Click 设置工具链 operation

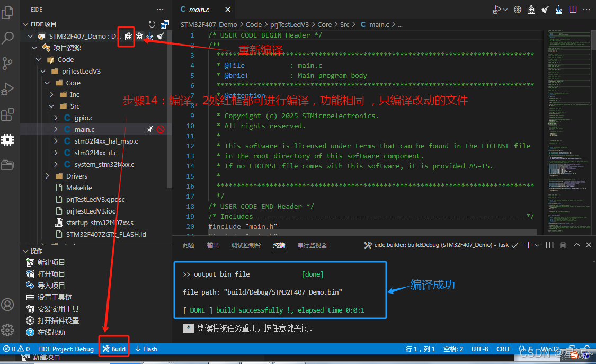pyautogui.click(x=55, y=297)
